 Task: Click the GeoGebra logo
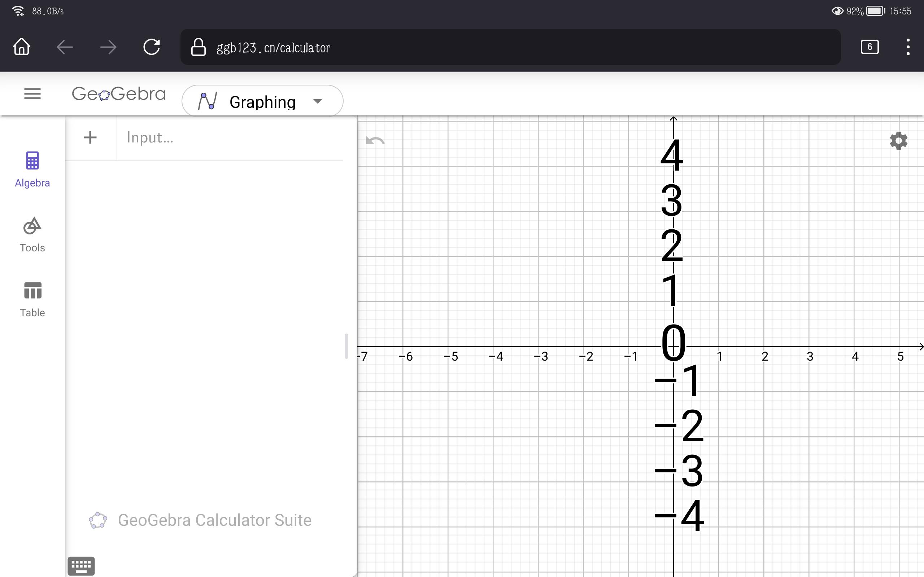[119, 94]
